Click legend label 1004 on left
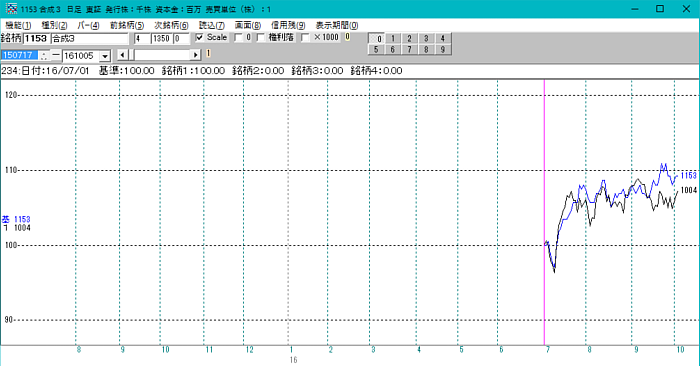Viewport: 700px width, 366px height. (x=22, y=228)
